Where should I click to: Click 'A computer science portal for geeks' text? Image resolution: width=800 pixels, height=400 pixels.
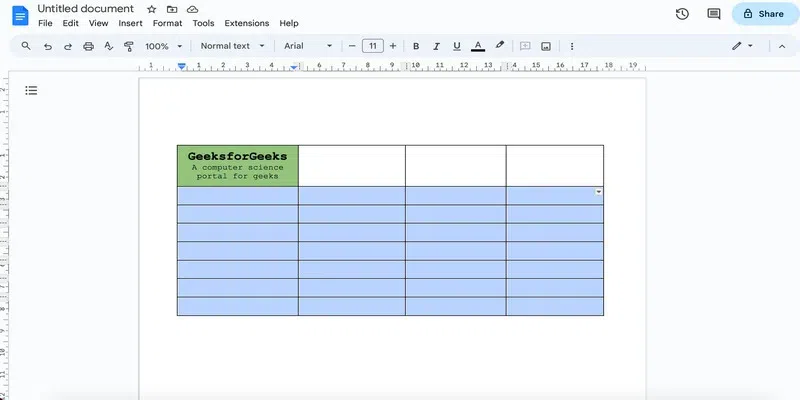(x=237, y=171)
